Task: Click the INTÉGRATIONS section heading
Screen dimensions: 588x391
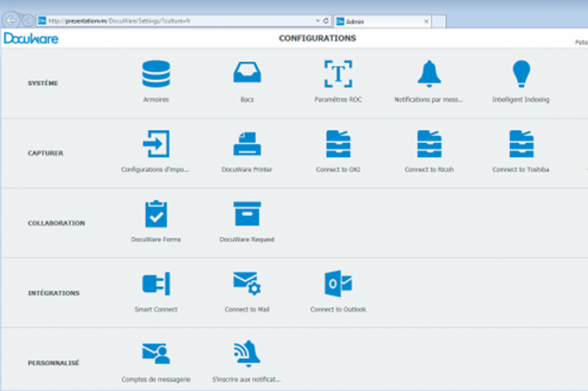Action: [54, 293]
